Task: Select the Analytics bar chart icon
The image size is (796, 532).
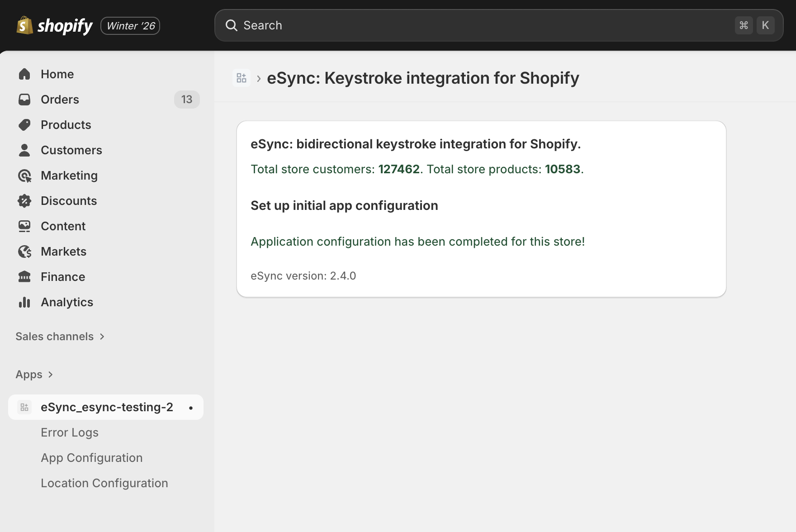Action: 25,302
